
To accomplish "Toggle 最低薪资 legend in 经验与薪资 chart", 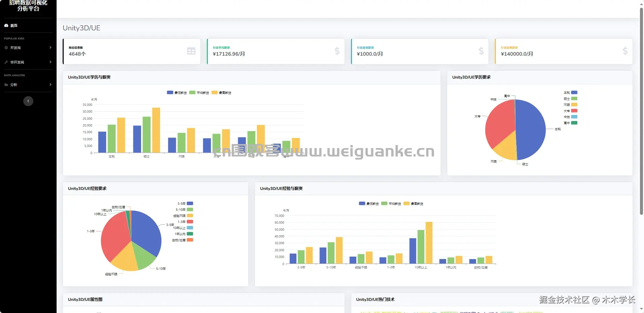I will pyautogui.click(x=369, y=203).
